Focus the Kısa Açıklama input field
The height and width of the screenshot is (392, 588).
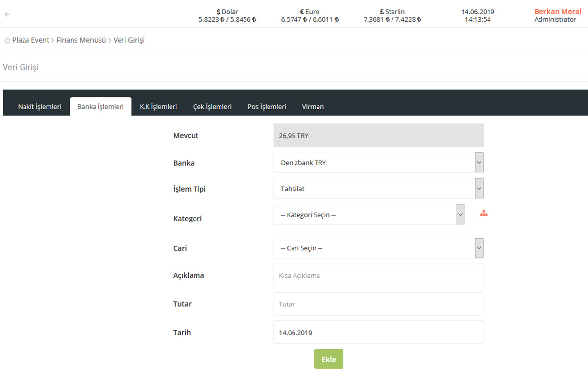point(378,276)
